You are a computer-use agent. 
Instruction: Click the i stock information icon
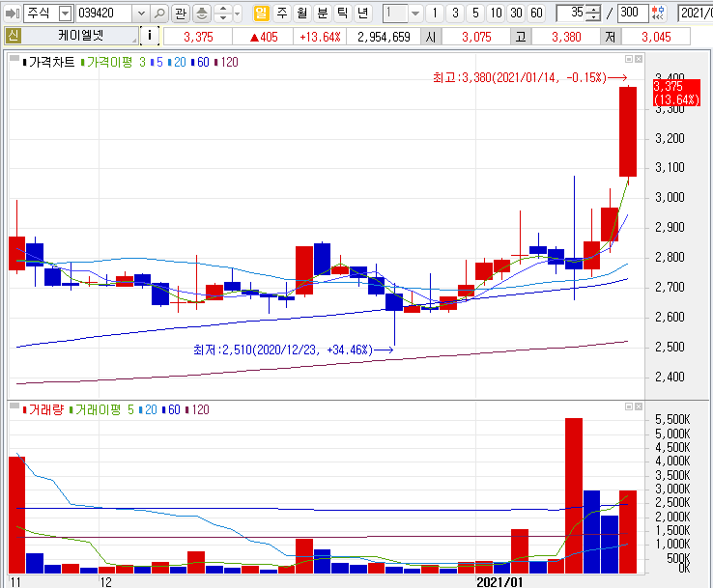(150, 36)
